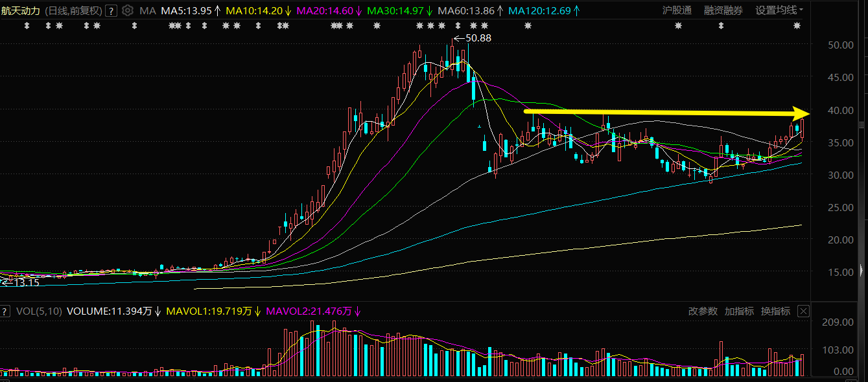The height and width of the screenshot is (382, 868).
Task: Click the 沪股通 label
Action: [677, 10]
